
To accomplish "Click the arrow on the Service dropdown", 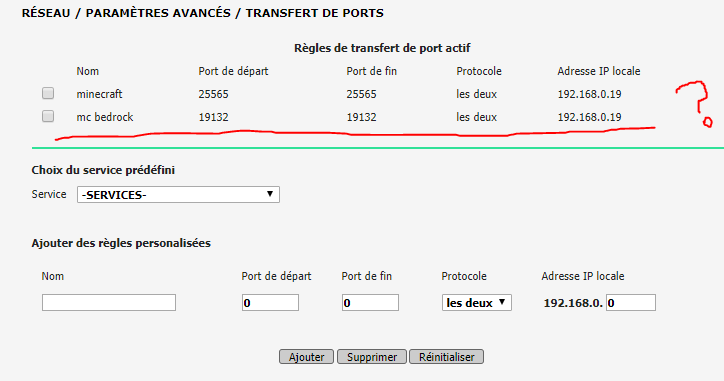I will [x=270, y=194].
